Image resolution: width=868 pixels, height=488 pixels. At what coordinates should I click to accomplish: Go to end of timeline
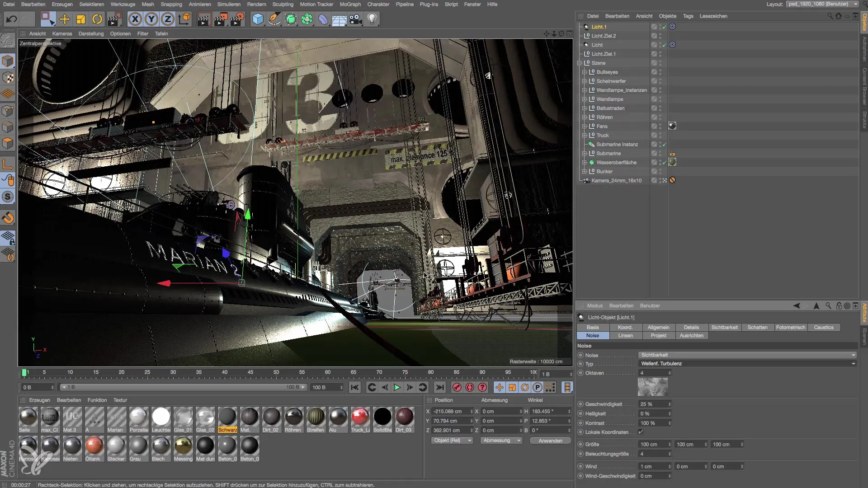pyautogui.click(x=439, y=387)
